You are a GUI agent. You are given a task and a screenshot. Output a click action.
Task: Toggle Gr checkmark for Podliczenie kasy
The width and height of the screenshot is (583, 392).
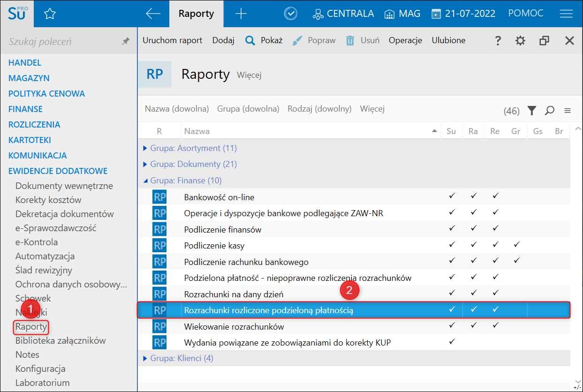click(x=516, y=245)
